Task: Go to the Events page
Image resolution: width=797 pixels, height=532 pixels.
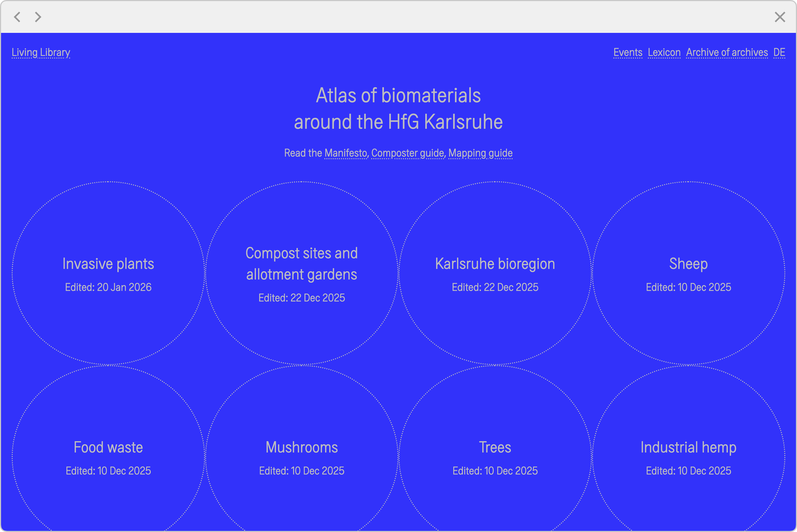Action: [627, 52]
